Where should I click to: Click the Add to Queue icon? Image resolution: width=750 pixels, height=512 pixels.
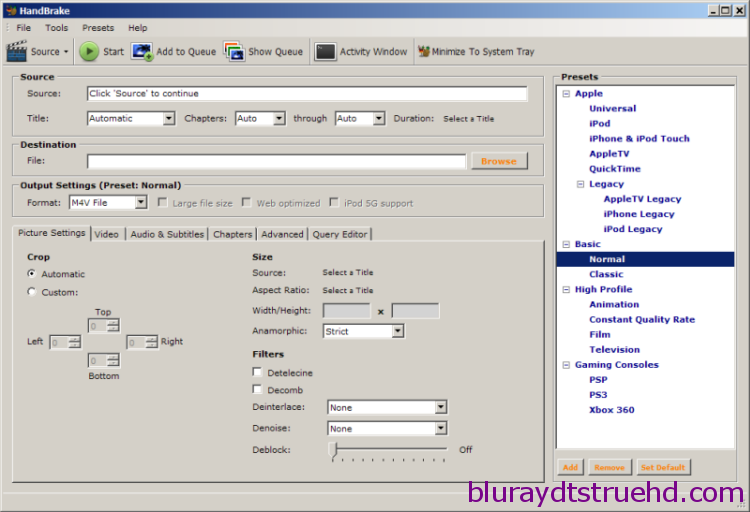coord(142,52)
